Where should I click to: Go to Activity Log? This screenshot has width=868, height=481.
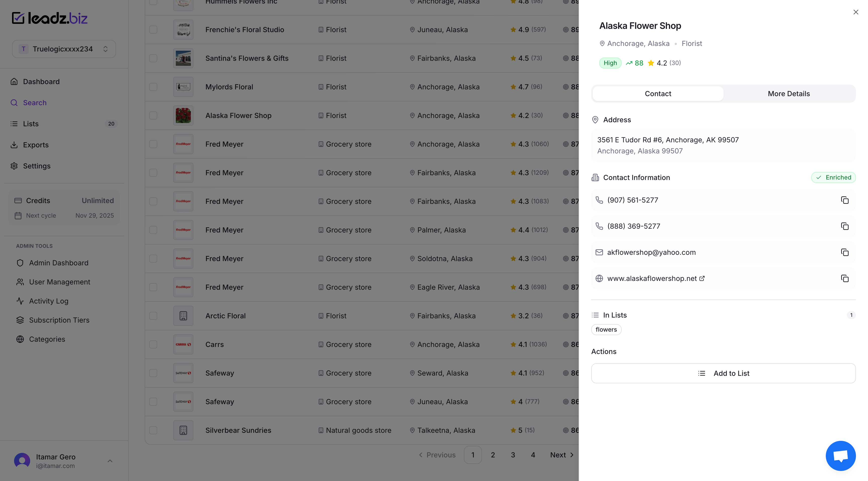(x=48, y=301)
